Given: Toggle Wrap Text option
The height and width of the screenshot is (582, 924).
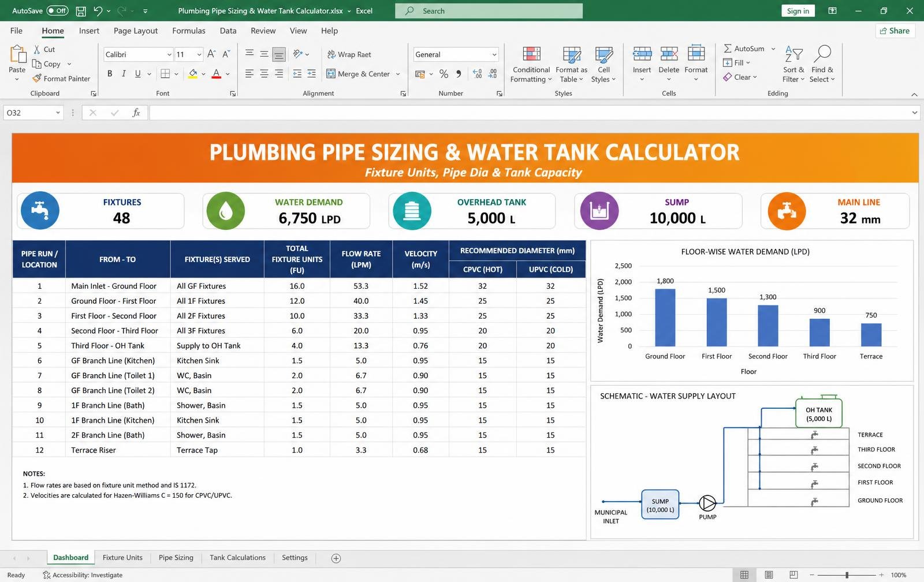Looking at the screenshot, I should 349,54.
